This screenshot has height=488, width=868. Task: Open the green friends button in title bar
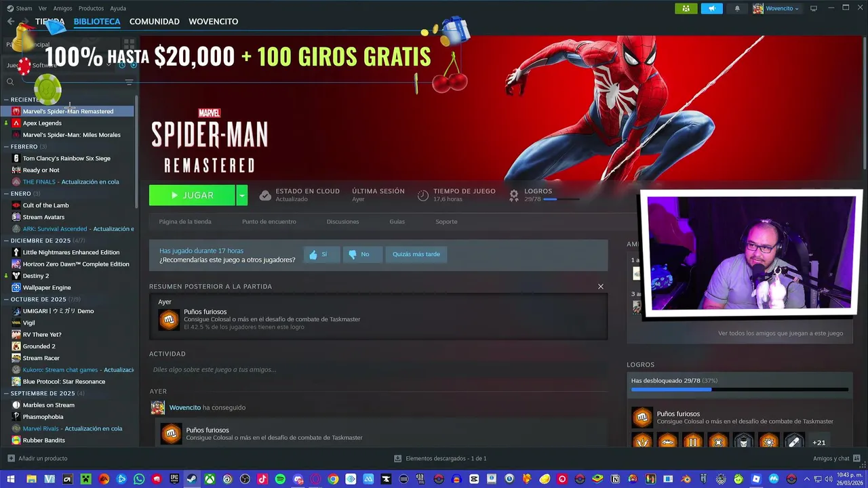686,8
